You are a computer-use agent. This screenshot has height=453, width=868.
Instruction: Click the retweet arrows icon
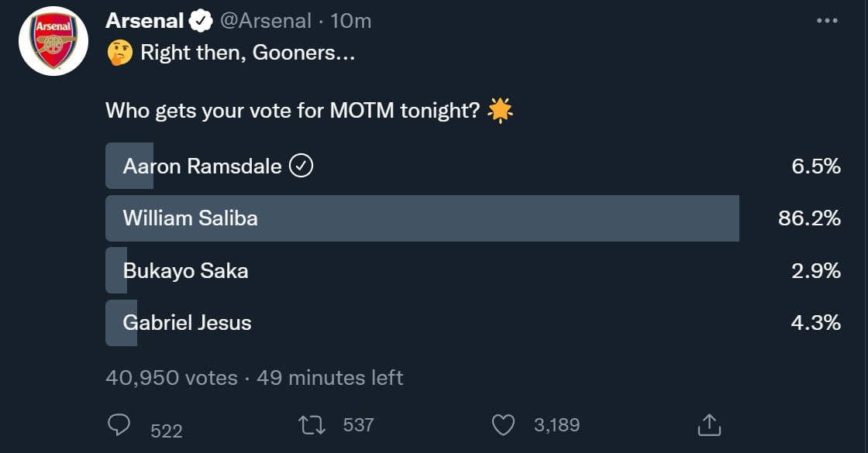click(312, 424)
